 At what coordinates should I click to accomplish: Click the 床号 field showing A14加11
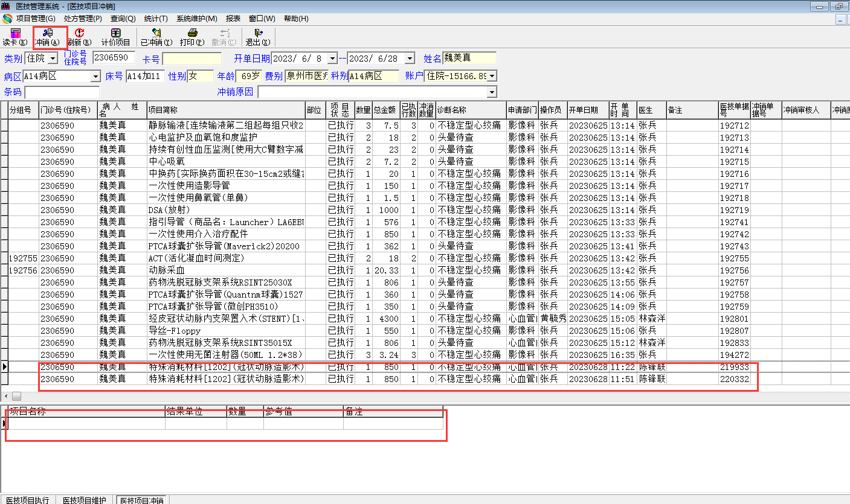coord(145,76)
